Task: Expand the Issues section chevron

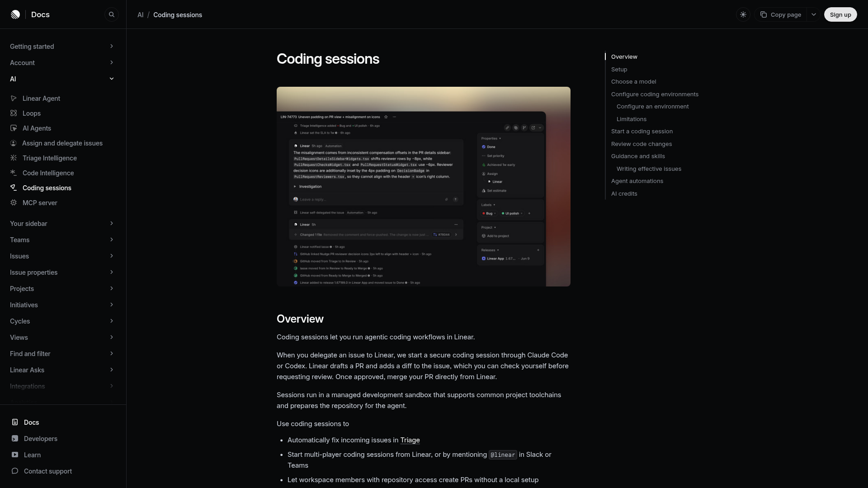Action: (112, 256)
